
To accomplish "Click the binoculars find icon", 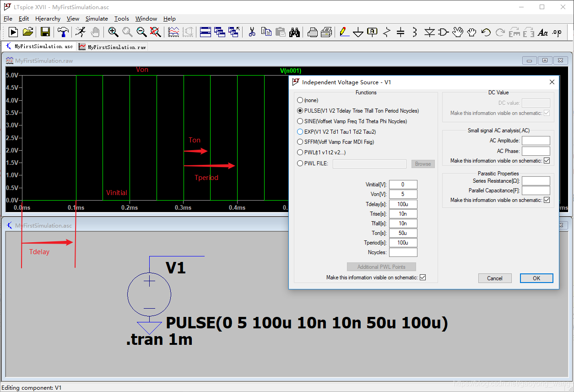I will click(294, 32).
